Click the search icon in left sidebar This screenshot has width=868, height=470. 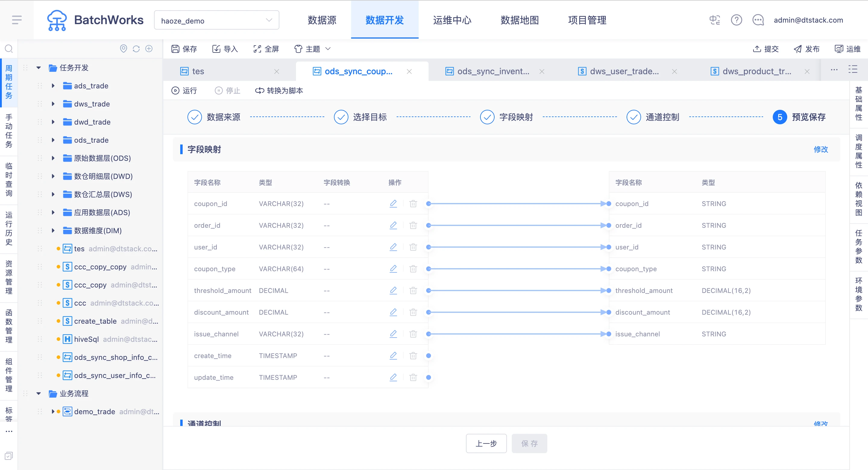[x=9, y=49]
